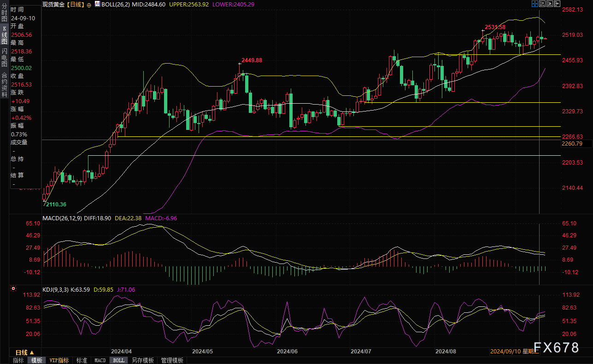Viewport: 593px width, 364px height.
Task: Open the 闪电图 side tab
Action: click(4, 57)
